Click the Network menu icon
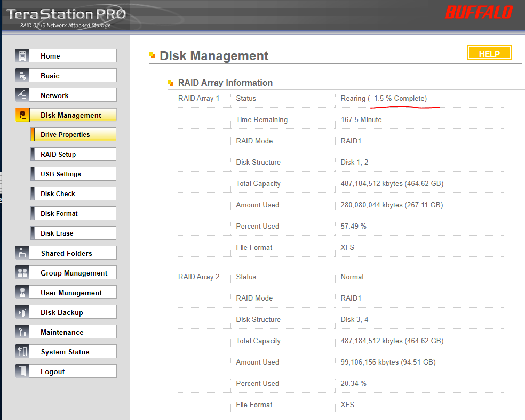 [22, 95]
